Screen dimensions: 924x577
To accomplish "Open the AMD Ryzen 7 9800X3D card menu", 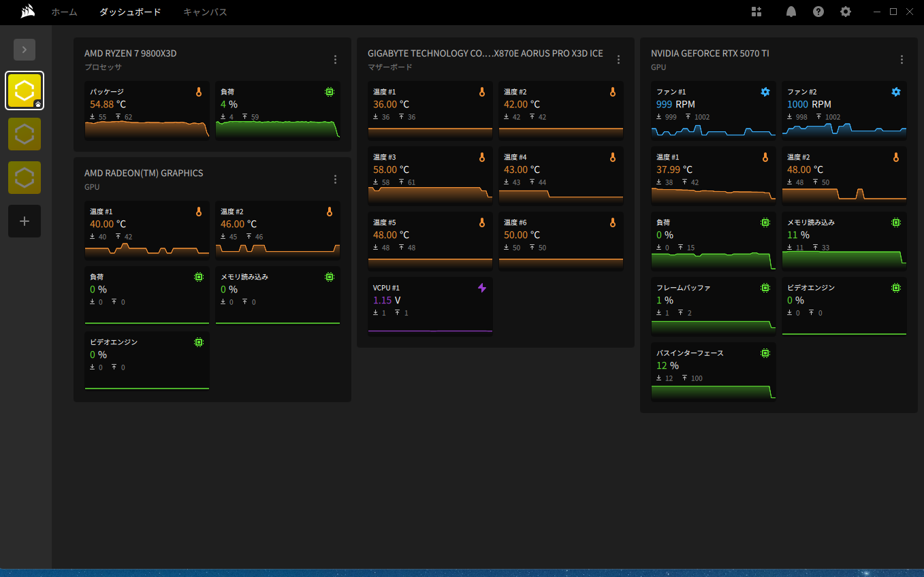I will click(335, 60).
